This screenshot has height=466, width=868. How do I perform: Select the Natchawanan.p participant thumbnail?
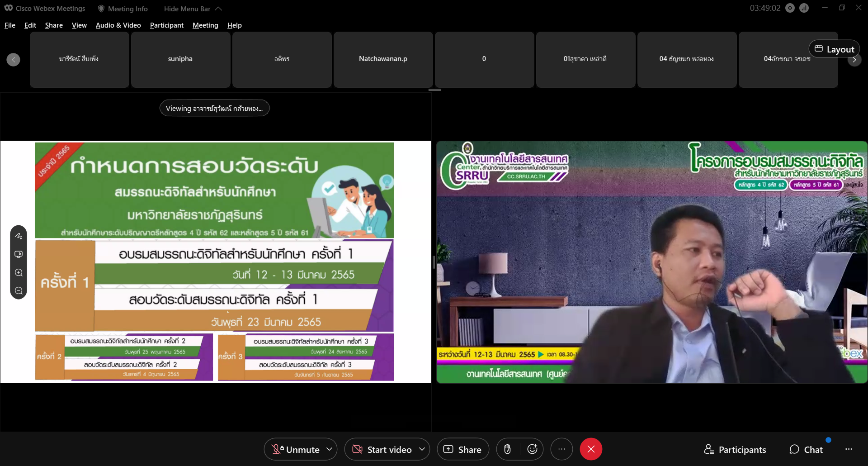(383, 59)
